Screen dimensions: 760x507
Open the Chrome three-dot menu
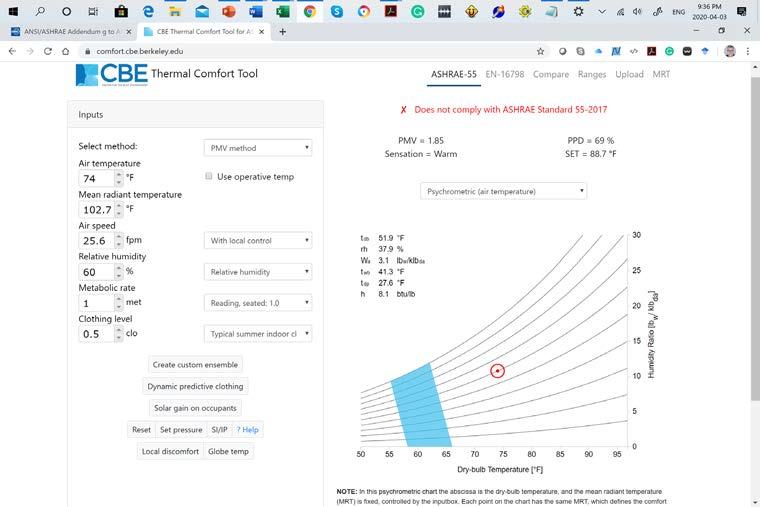pos(748,51)
